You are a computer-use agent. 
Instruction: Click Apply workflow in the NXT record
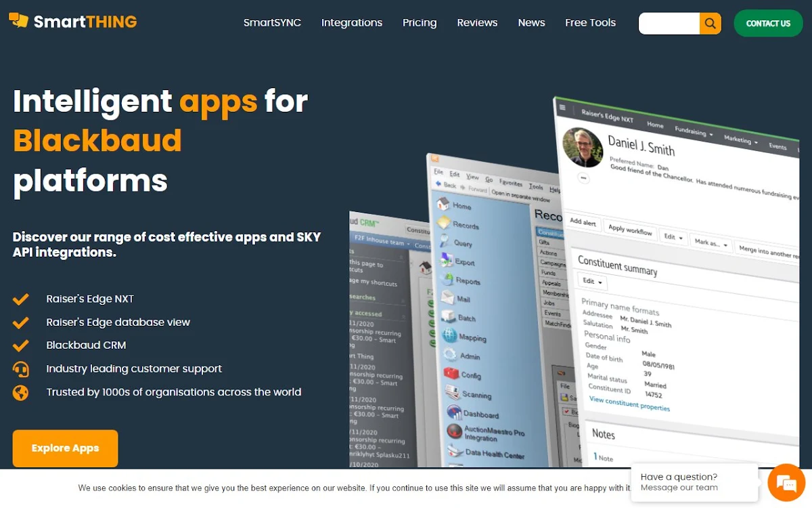[x=630, y=230]
